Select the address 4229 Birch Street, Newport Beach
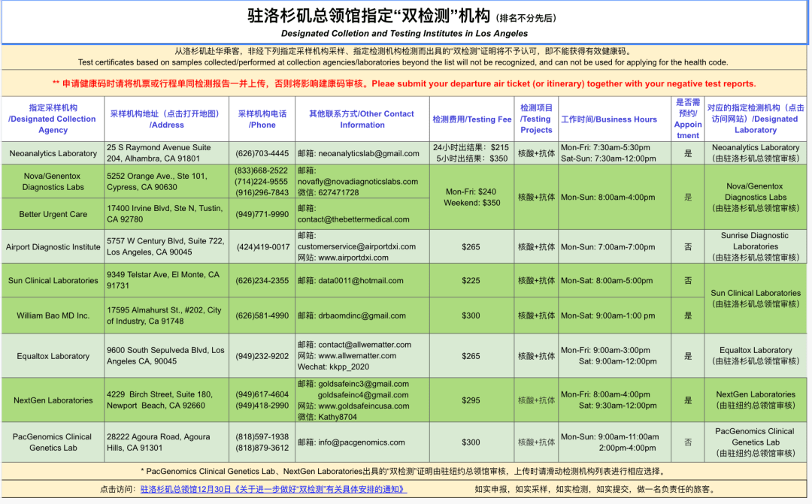Screen dimensions: 812x504 pyautogui.click(x=159, y=400)
